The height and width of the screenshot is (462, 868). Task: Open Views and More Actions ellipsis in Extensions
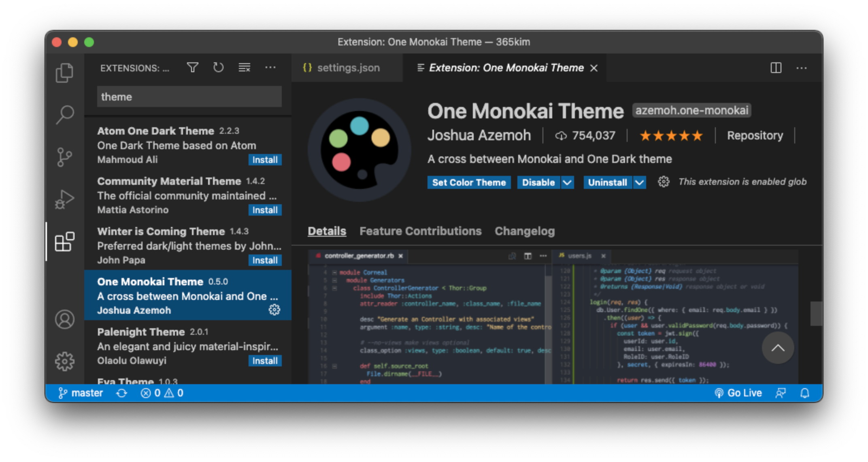(270, 68)
